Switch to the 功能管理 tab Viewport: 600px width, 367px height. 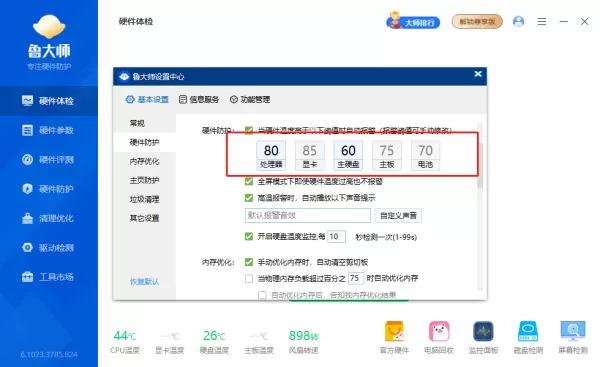click(250, 99)
